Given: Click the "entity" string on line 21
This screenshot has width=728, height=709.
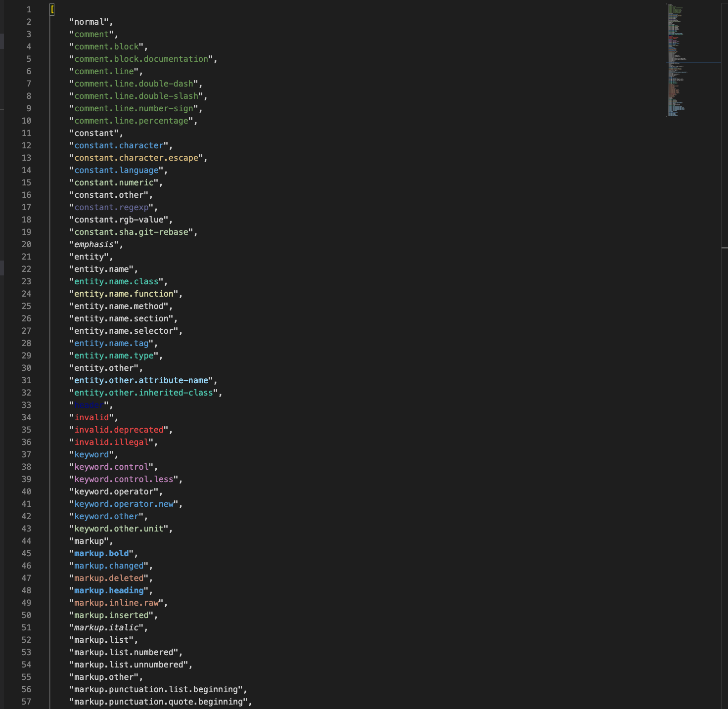Looking at the screenshot, I should 89,257.
